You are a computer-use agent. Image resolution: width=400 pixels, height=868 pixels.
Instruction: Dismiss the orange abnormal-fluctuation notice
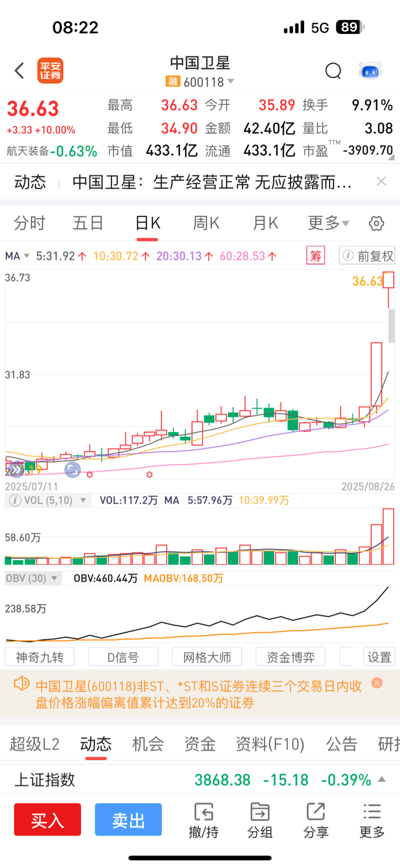coord(377,683)
